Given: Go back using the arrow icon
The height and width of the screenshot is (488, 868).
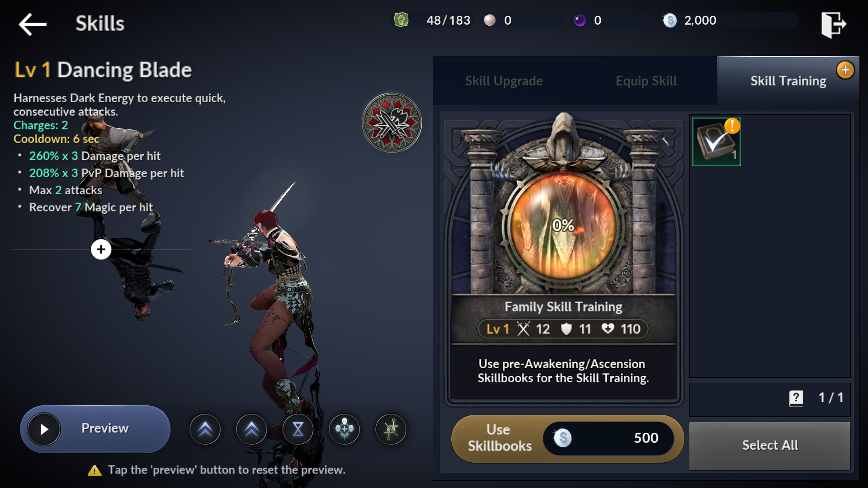Looking at the screenshot, I should tap(33, 23).
